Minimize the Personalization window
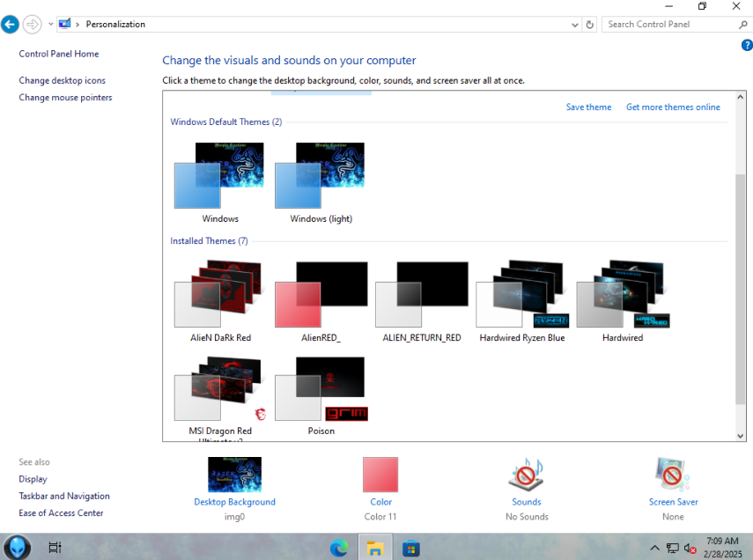 click(x=668, y=6)
